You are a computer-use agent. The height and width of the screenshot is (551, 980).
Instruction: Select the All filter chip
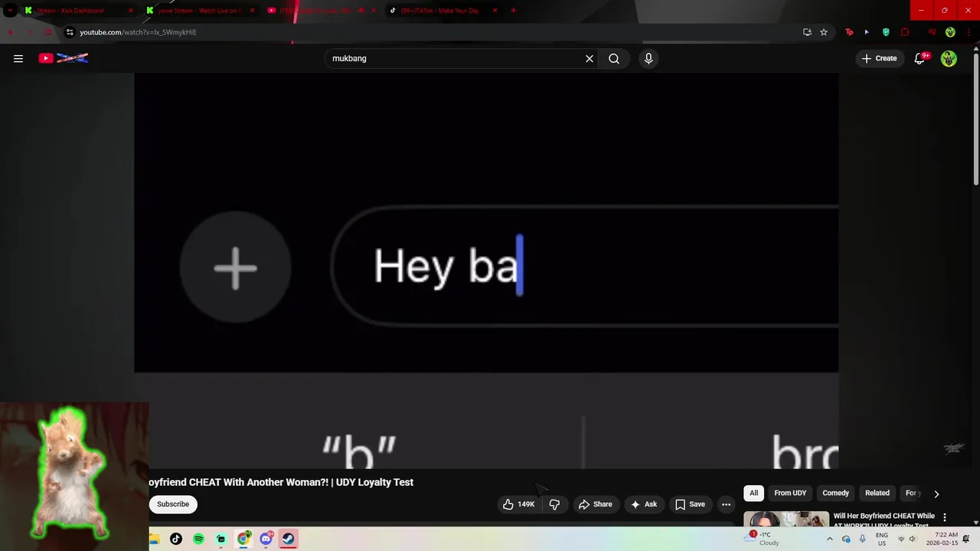coord(753,493)
